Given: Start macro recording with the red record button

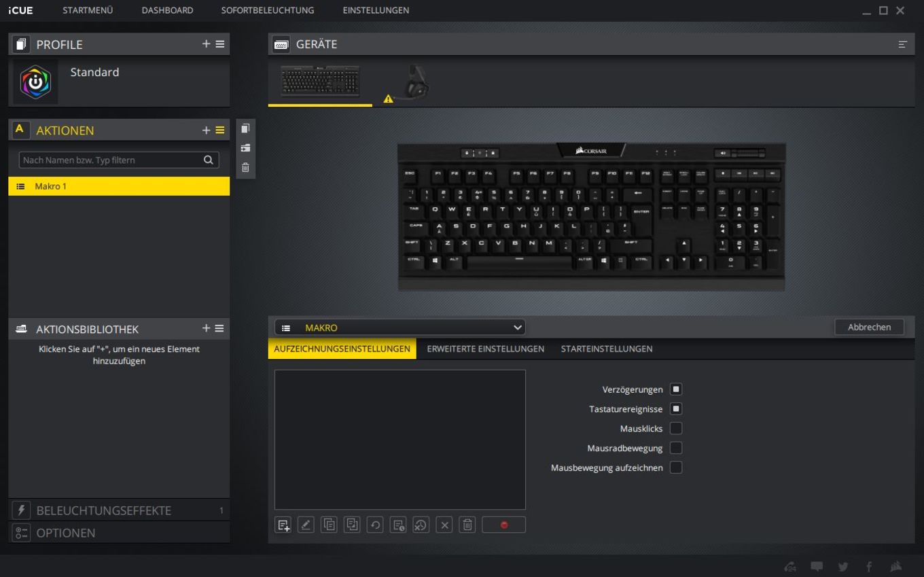Looking at the screenshot, I should pos(503,525).
